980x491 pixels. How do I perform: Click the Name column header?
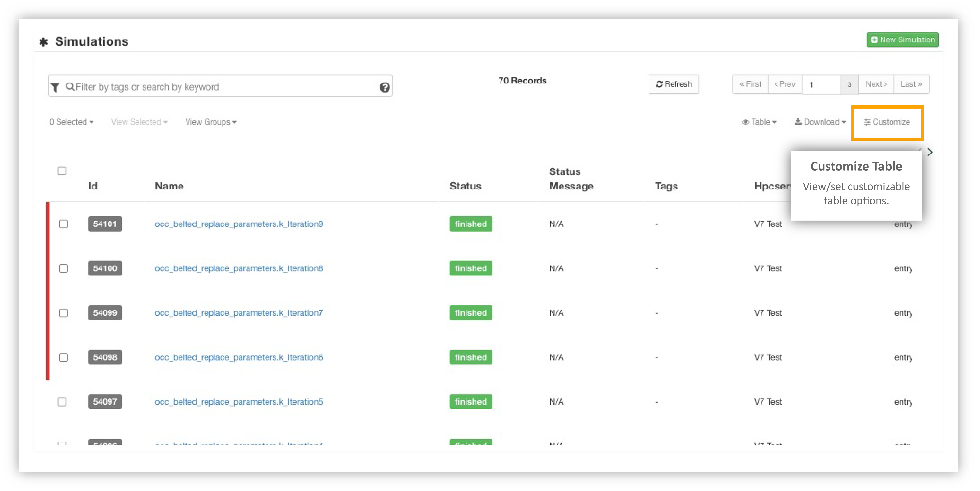point(169,186)
